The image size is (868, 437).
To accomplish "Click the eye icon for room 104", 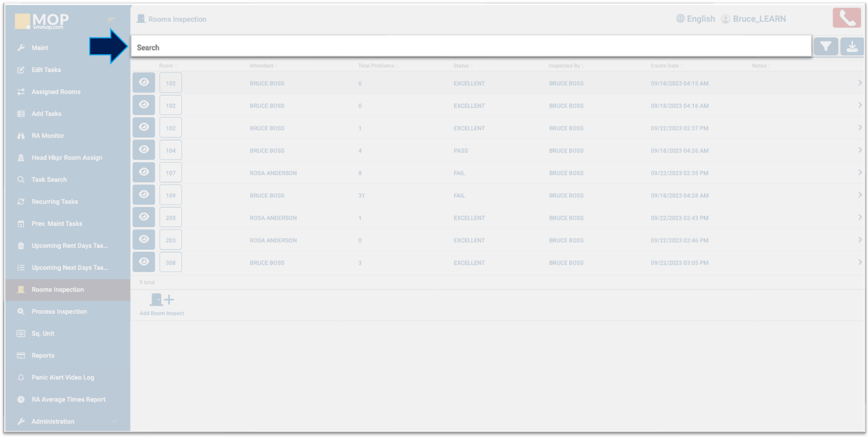I will [x=144, y=150].
